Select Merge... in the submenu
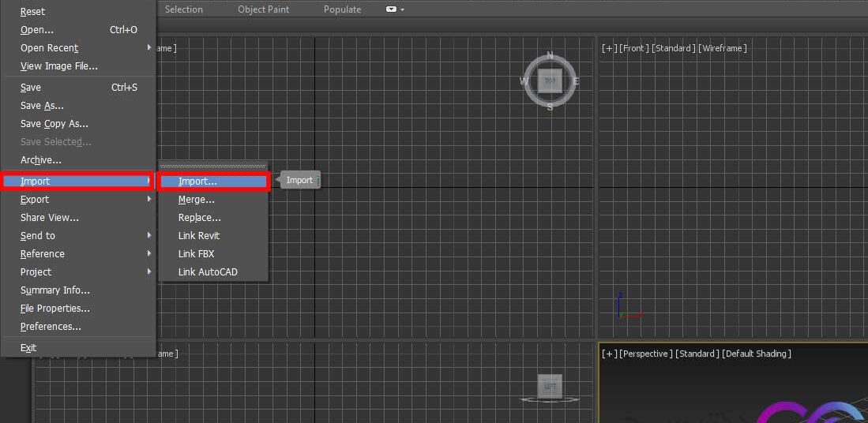 pos(213,200)
